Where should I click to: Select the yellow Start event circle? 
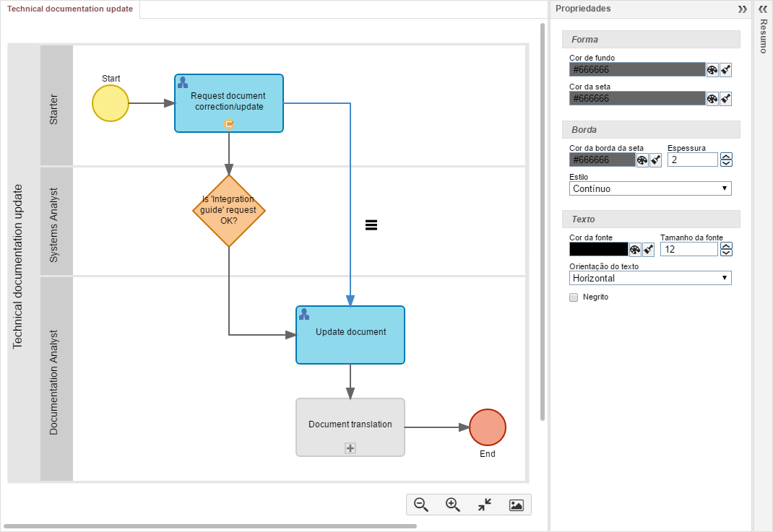(111, 103)
